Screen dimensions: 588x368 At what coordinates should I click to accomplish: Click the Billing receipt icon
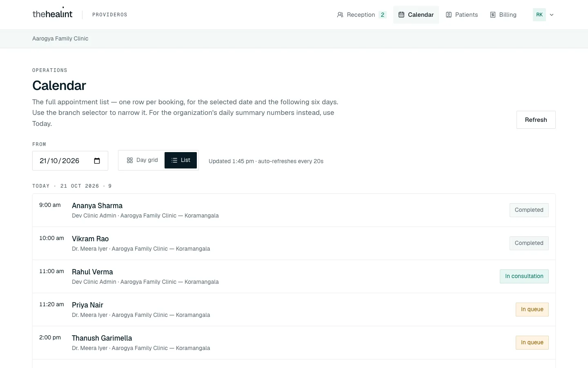point(493,15)
